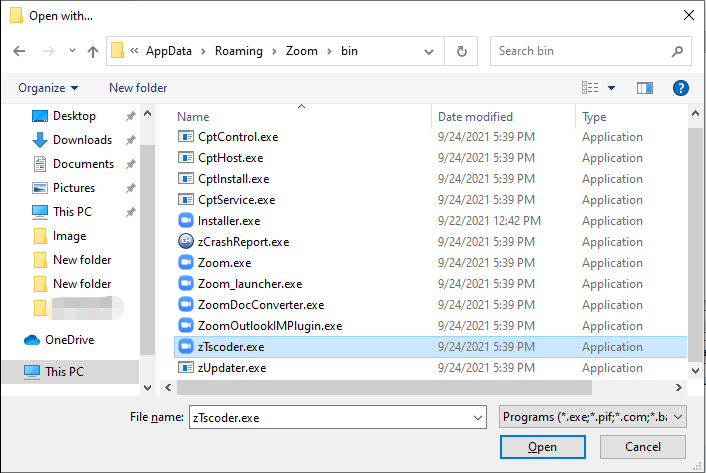This screenshot has width=706, height=473.
Task: Go up one folder level
Action: 93,51
